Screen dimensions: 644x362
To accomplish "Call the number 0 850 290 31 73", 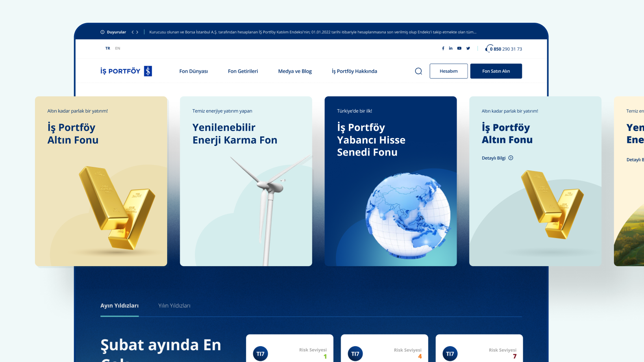I will tap(506, 49).
